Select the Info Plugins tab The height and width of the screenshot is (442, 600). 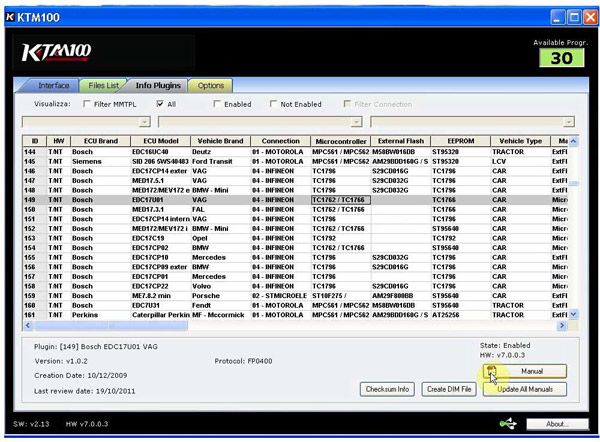pos(158,85)
